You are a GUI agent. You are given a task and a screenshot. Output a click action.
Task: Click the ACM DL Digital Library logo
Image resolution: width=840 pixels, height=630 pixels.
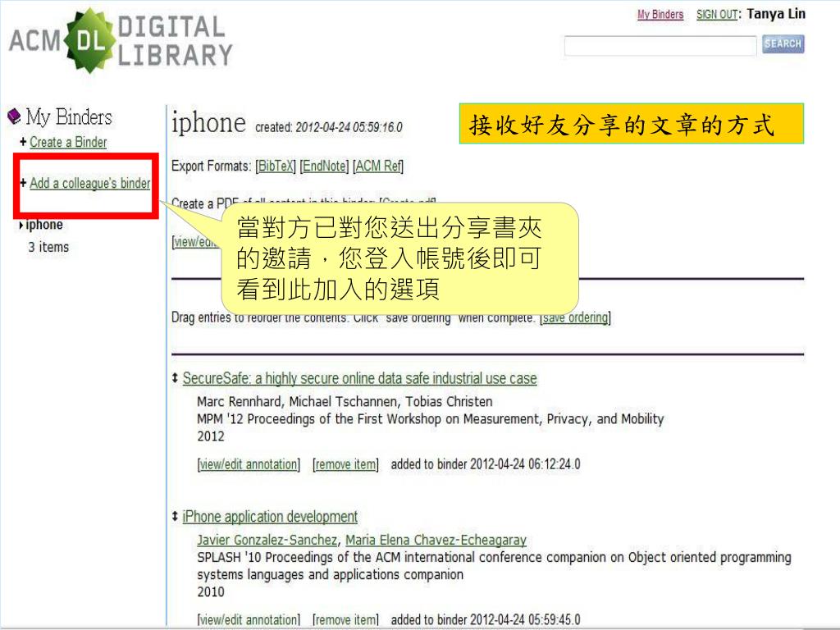(x=121, y=41)
